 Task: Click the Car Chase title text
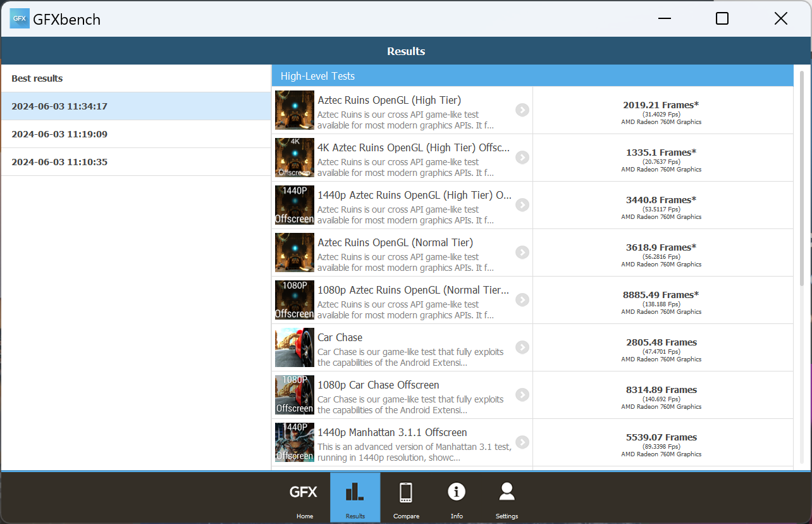(340, 337)
